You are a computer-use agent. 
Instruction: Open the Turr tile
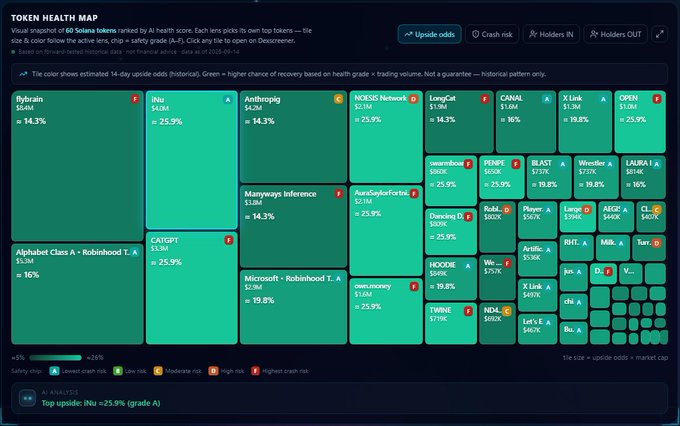[x=649, y=248]
